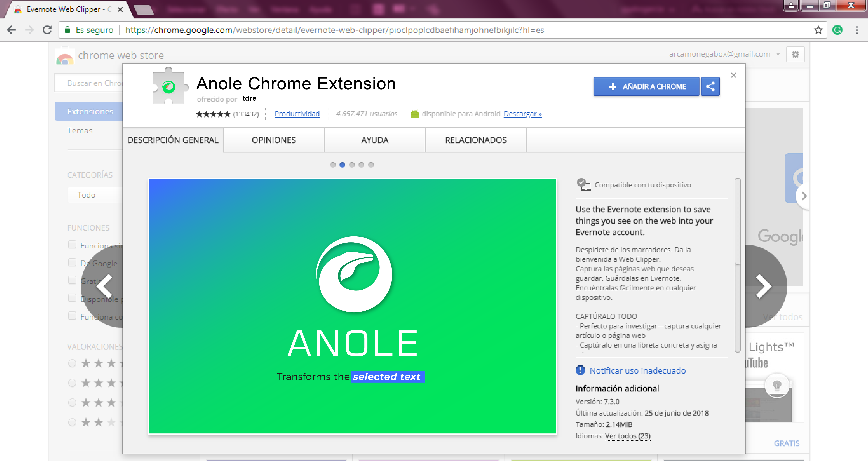Select the third star rating radio button

(72, 403)
